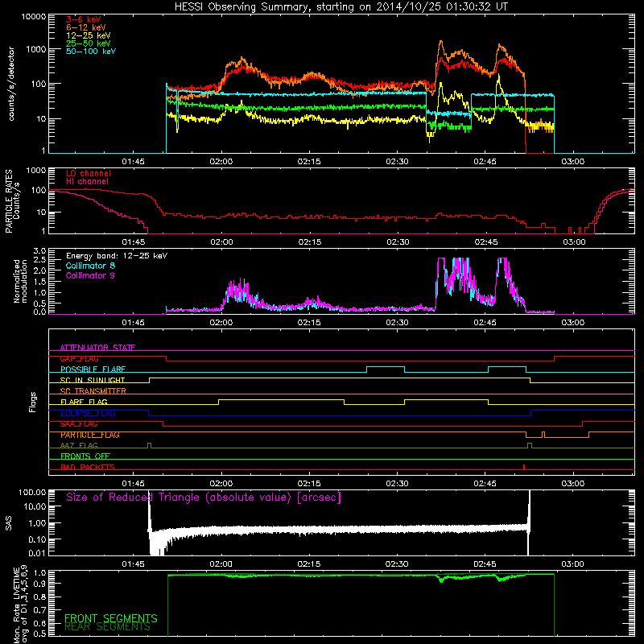Click the 0.9 y-axis label on the livetime plot

coord(39,583)
